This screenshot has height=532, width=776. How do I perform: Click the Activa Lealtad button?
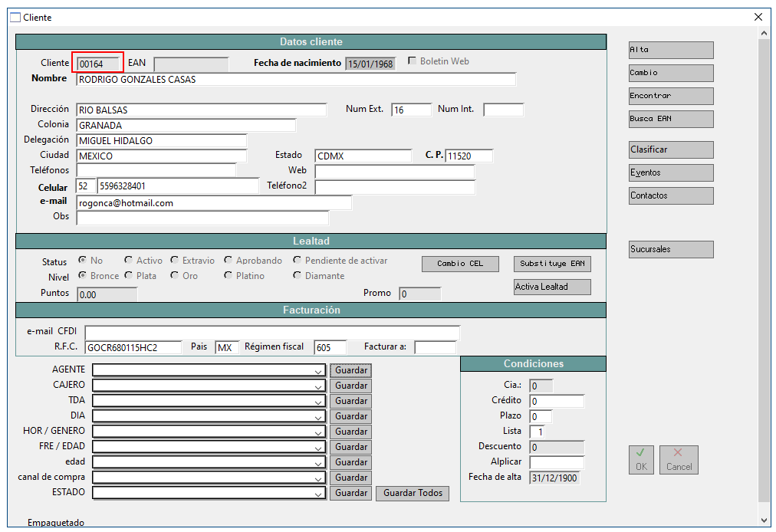tap(552, 287)
